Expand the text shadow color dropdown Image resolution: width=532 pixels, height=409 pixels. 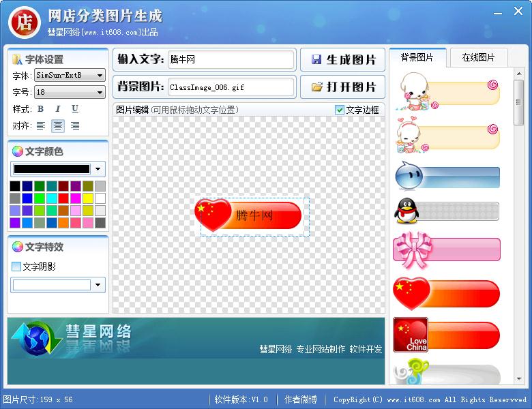click(x=100, y=285)
